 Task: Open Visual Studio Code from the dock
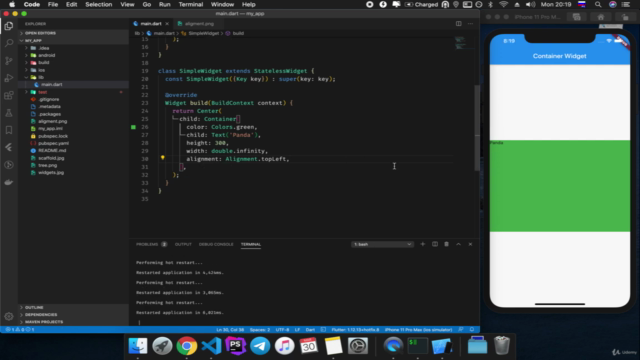click(211, 346)
